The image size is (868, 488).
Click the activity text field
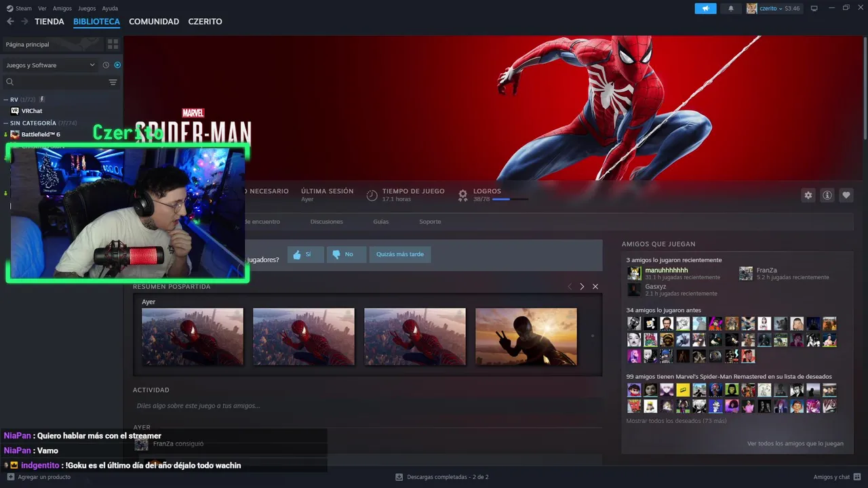coord(367,405)
